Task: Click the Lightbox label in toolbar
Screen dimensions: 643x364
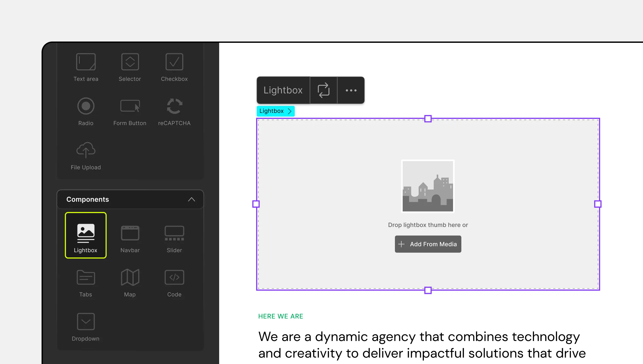Action: pyautogui.click(x=283, y=90)
